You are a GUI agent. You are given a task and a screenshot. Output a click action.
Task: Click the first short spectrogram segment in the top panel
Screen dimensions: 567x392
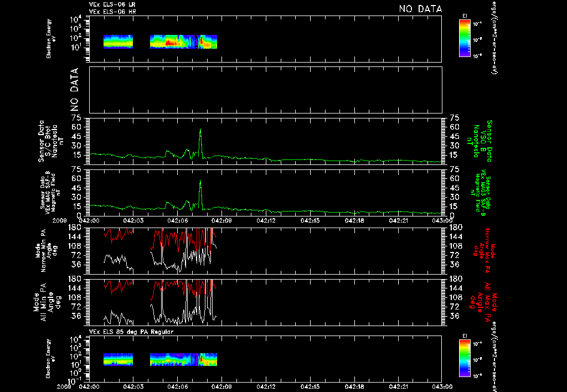coord(118,42)
